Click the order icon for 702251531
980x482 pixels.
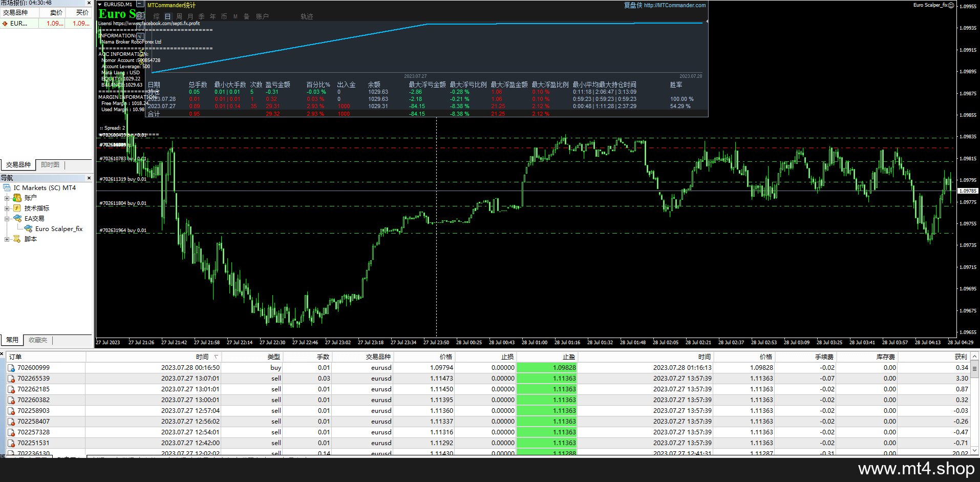[x=11, y=443]
